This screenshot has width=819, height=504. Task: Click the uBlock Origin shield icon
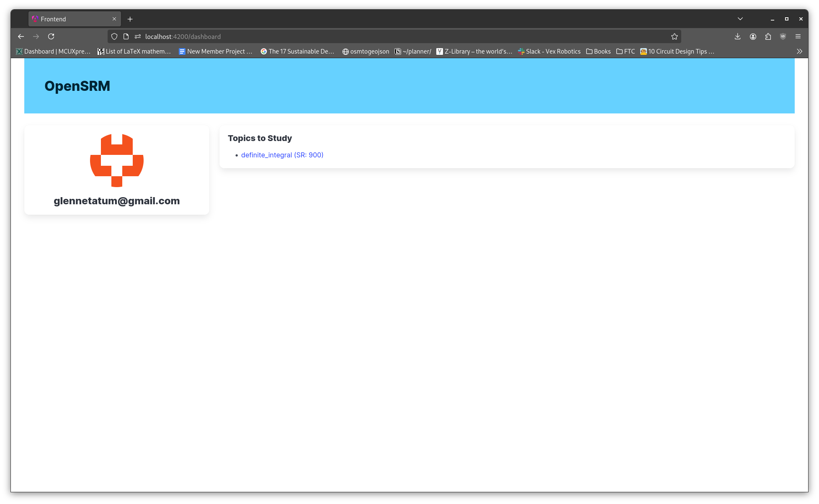(x=783, y=36)
